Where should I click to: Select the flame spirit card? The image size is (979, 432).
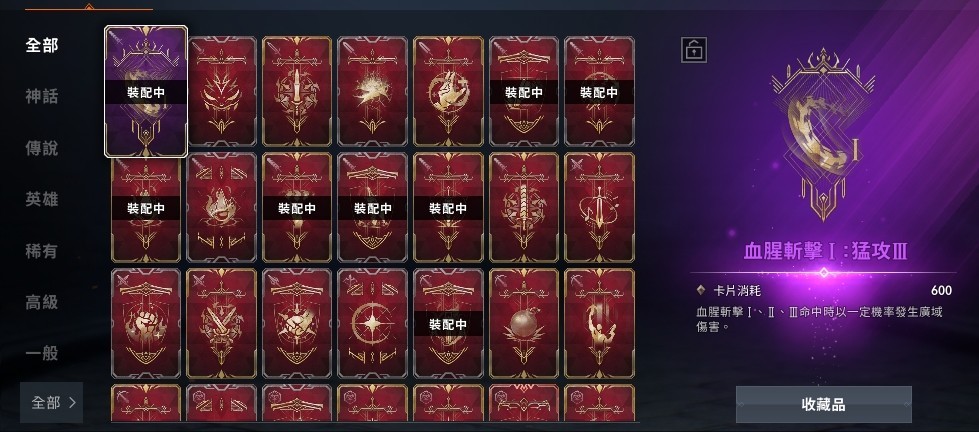(x=222, y=207)
